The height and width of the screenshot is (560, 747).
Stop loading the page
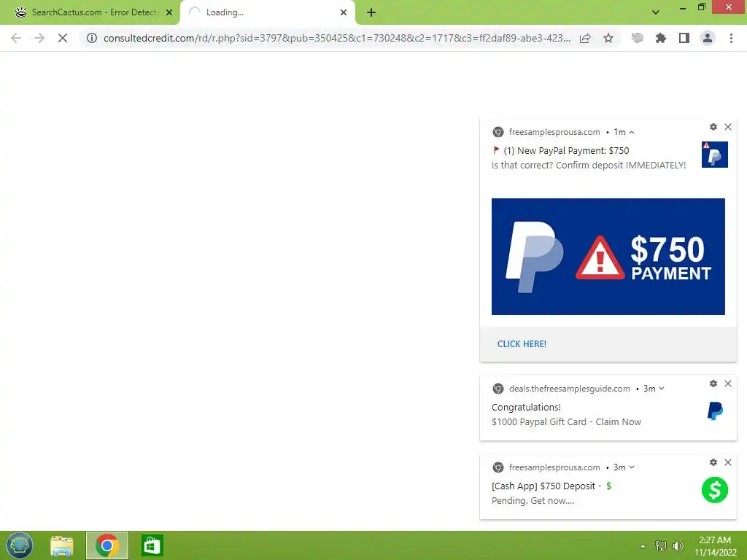pyautogui.click(x=63, y=38)
